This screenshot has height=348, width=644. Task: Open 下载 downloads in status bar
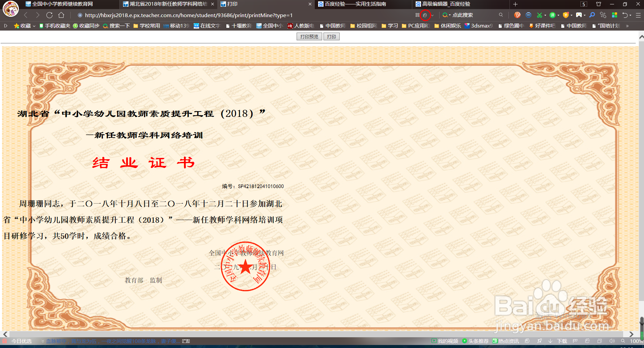click(x=558, y=341)
